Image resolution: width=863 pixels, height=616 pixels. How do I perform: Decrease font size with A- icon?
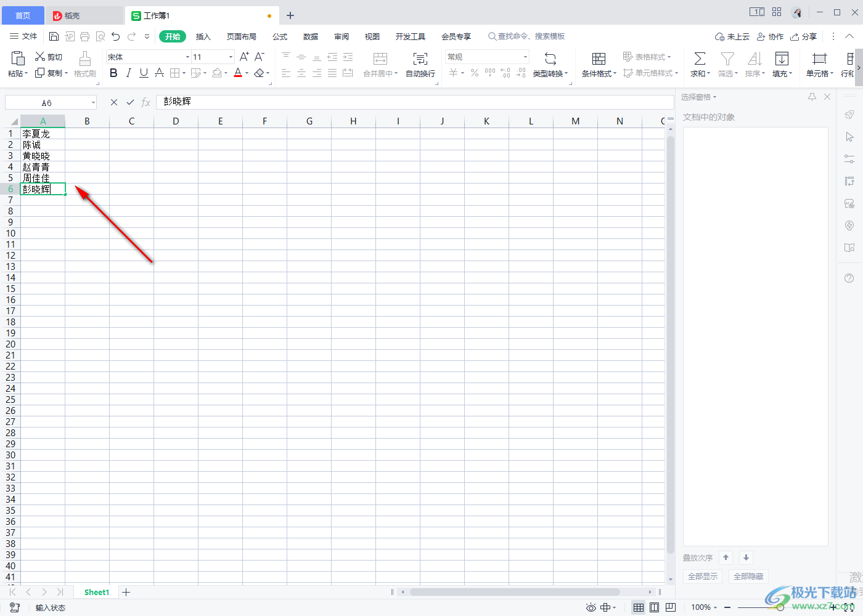[260, 57]
